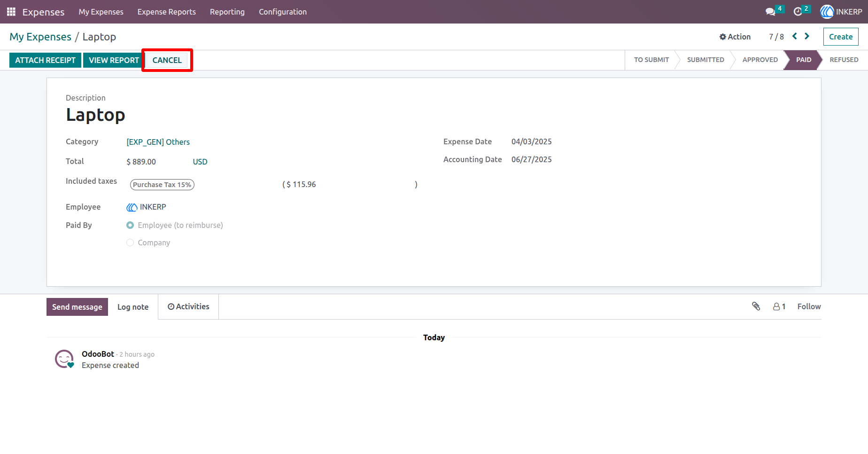
Task: Select the Submitted status stage
Action: click(705, 60)
